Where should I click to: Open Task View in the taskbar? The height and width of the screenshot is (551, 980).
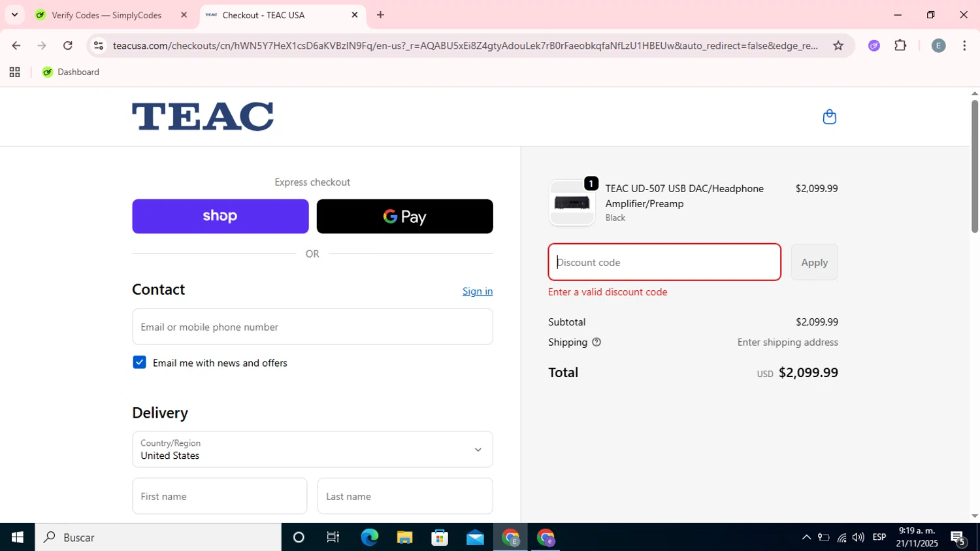(x=333, y=537)
